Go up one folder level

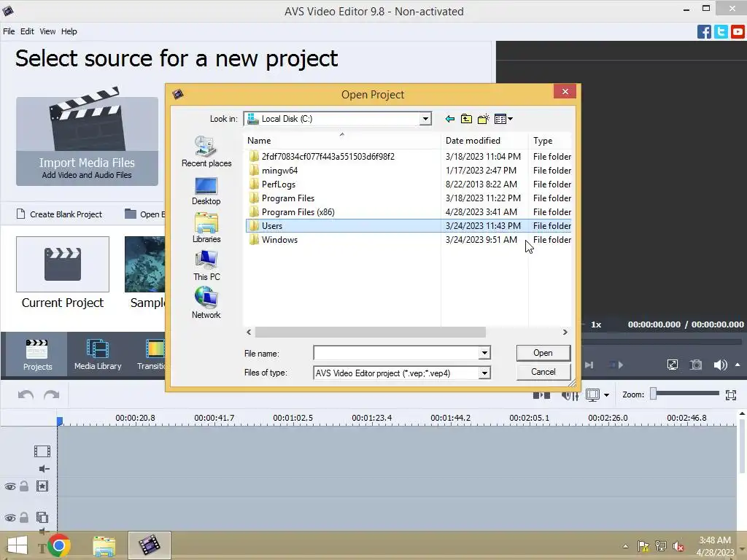[466, 119]
